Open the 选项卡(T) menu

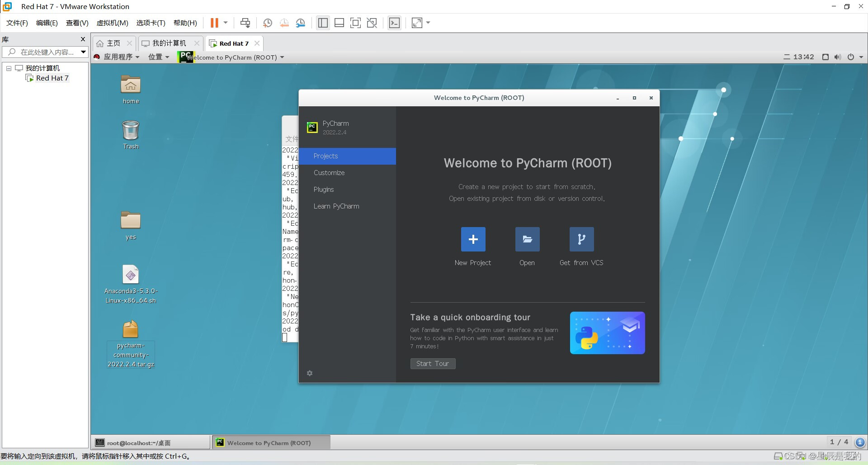[151, 23]
